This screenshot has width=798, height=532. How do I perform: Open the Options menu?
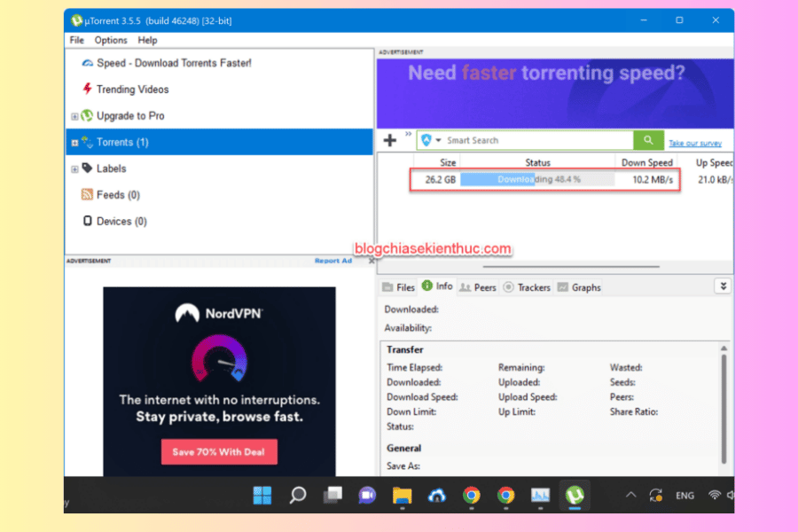[111, 40]
